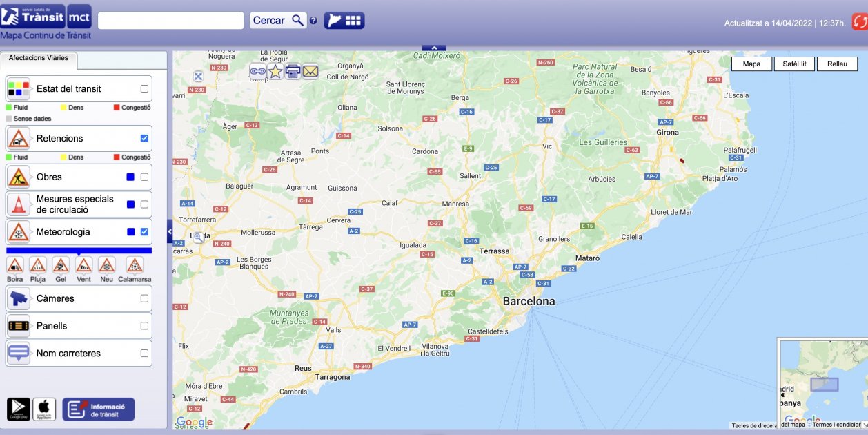Select the Pluja rain weather icon

[38, 265]
